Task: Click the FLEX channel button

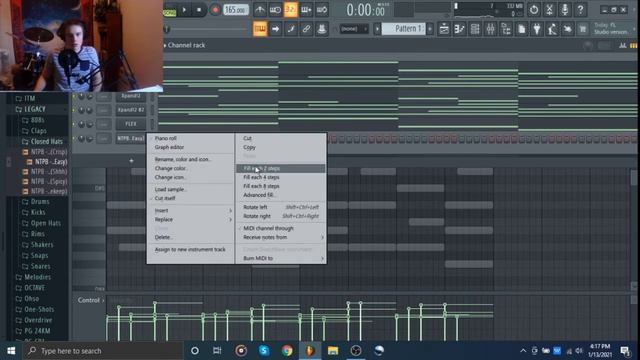Action: click(131, 124)
